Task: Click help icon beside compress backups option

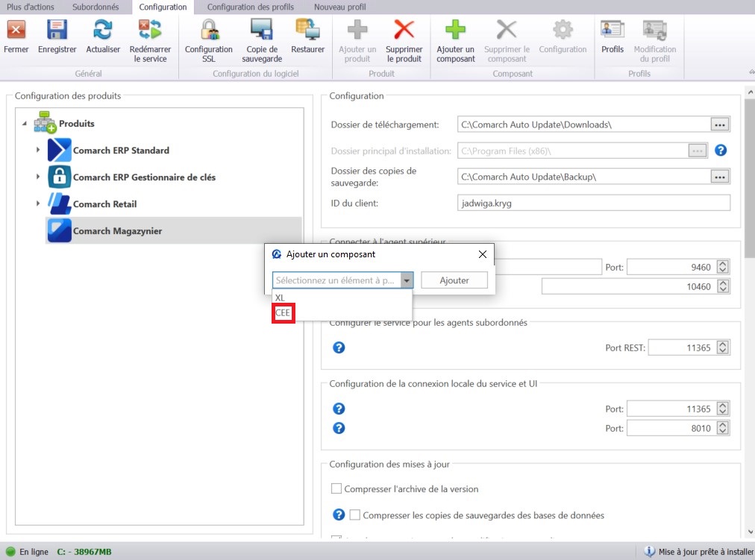Action: pyautogui.click(x=339, y=515)
